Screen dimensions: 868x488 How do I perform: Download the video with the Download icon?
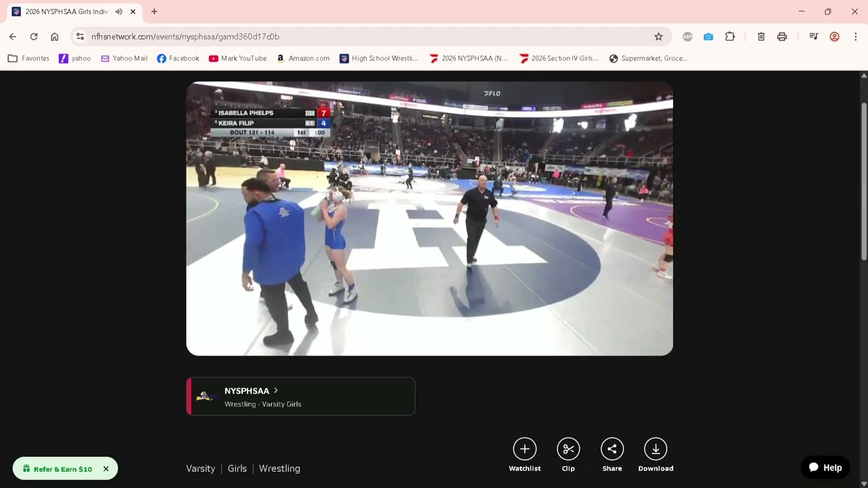tap(656, 455)
